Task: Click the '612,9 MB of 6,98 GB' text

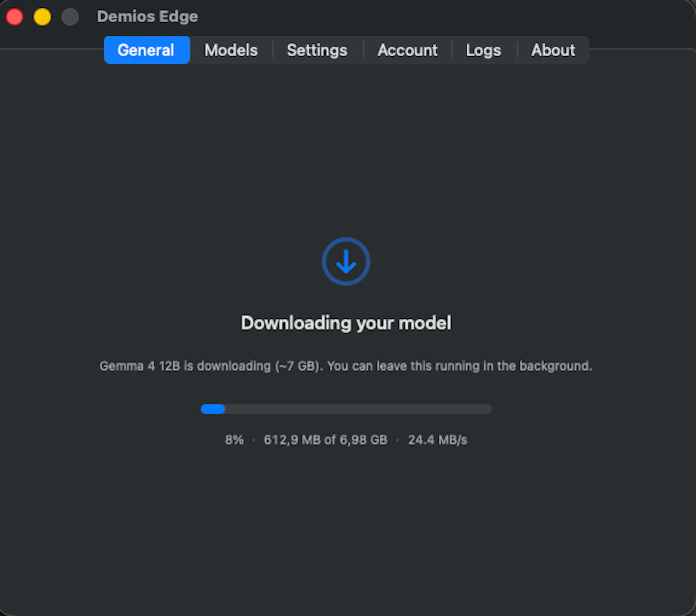Action: pyautogui.click(x=325, y=440)
